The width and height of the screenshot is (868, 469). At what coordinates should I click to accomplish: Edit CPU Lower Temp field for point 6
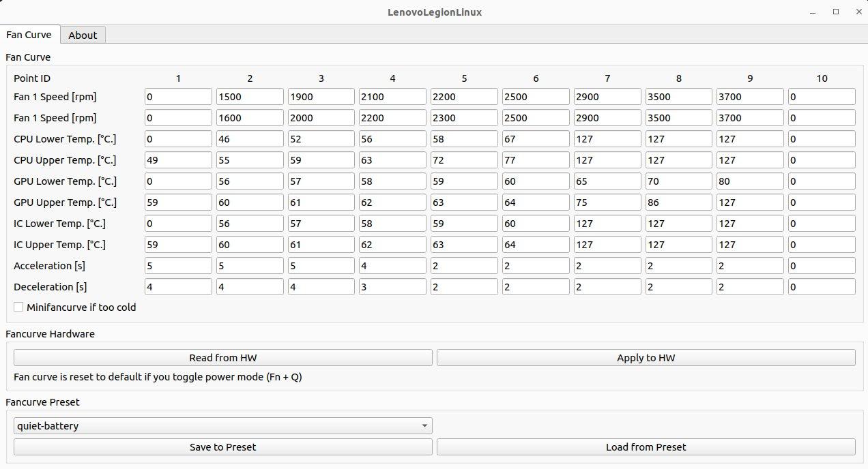[x=536, y=139]
